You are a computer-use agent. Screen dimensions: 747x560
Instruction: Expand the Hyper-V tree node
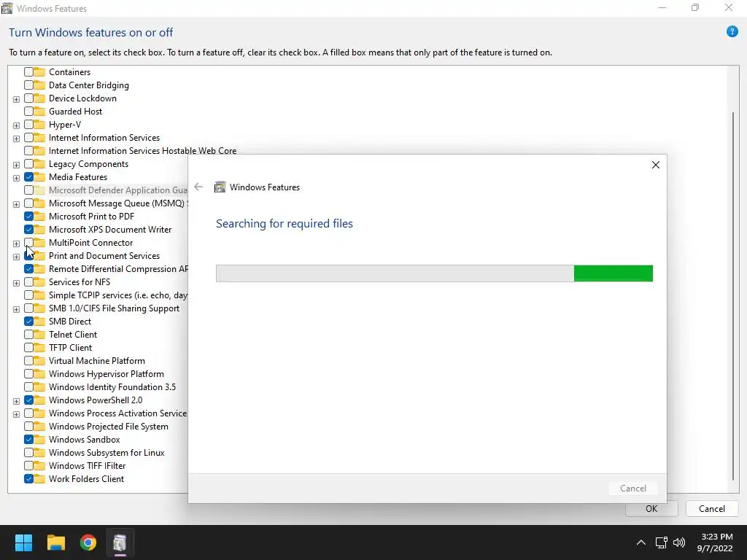click(16, 125)
